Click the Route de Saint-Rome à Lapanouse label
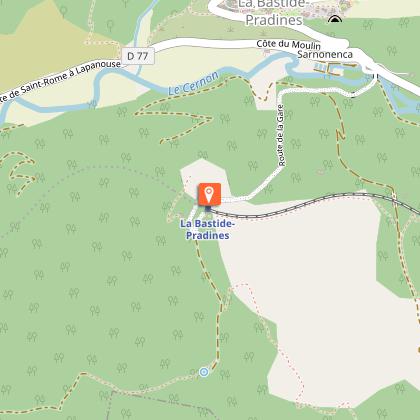The image size is (420, 420). click(x=60, y=81)
